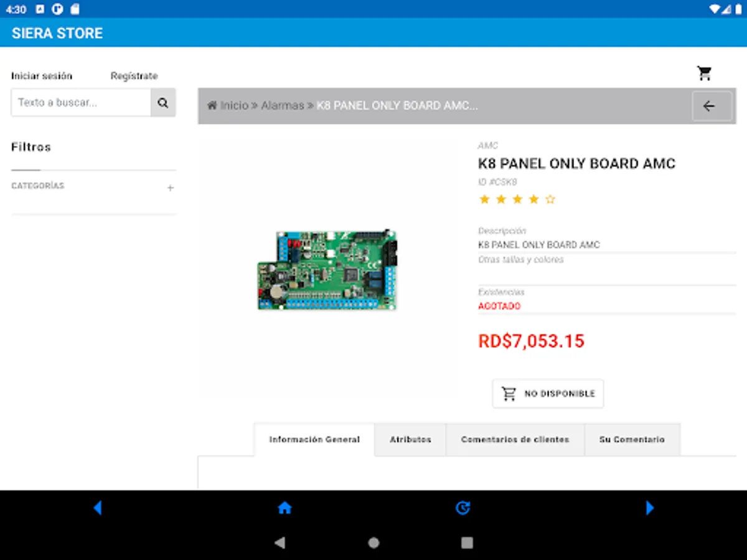
Task: Focus the Texto a buscar search field
Action: tap(81, 103)
